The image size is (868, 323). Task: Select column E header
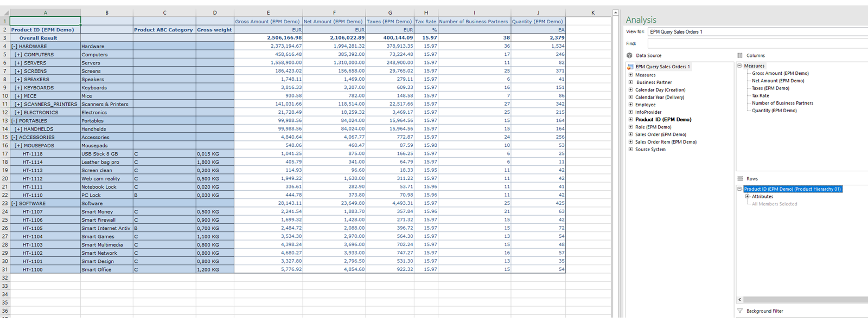pyautogui.click(x=268, y=12)
